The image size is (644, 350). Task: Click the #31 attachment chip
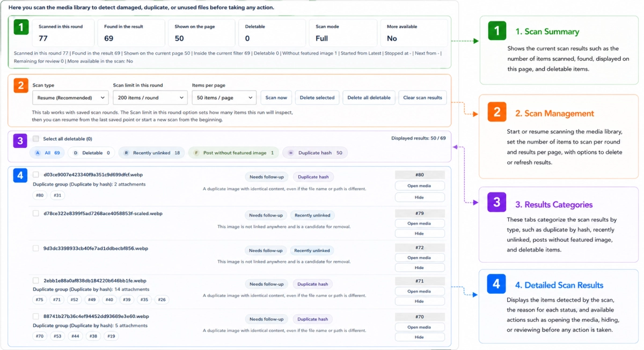coord(57,195)
